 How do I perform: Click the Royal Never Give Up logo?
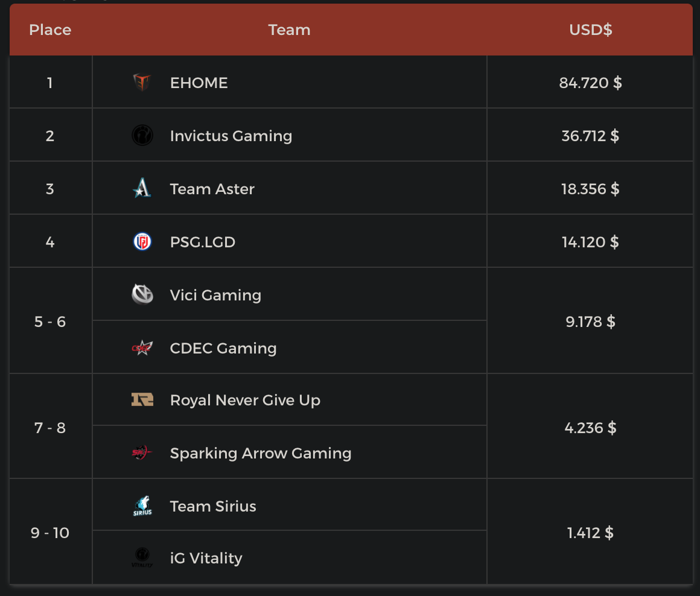click(x=142, y=400)
